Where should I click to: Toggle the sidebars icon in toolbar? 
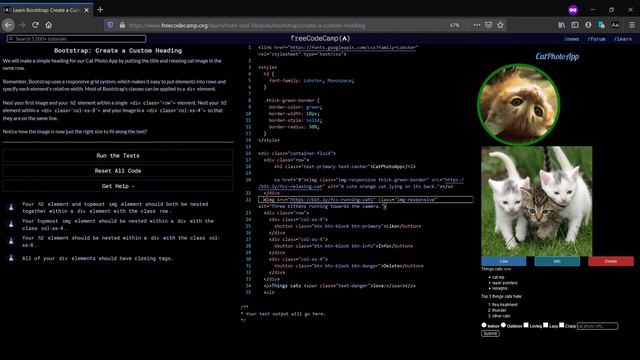575,25
